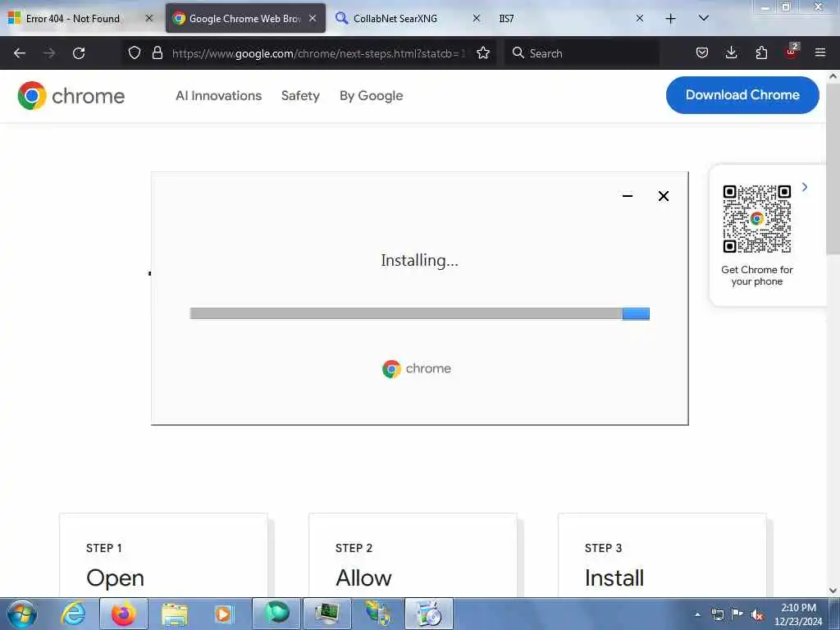Close the Google Chrome Web Browser tab
This screenshot has height=630, width=840.
pos(313,18)
